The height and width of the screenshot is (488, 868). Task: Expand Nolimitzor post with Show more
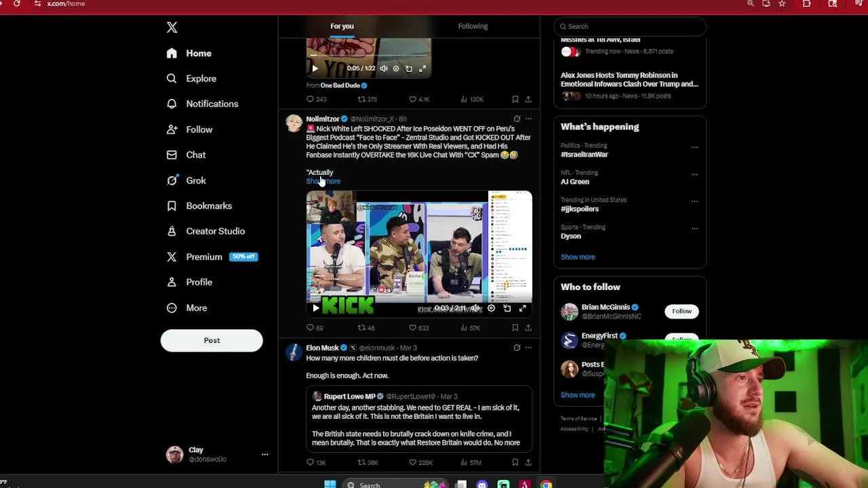[323, 182]
